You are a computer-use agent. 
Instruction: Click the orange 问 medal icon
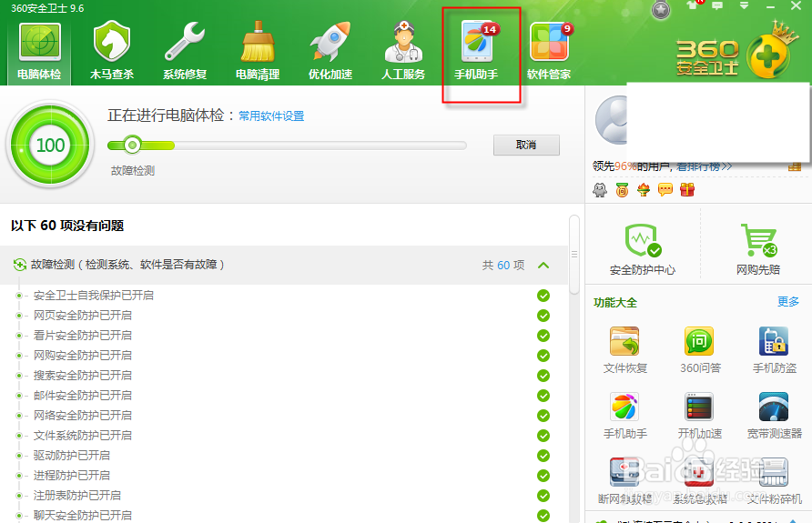pyautogui.click(x=622, y=190)
